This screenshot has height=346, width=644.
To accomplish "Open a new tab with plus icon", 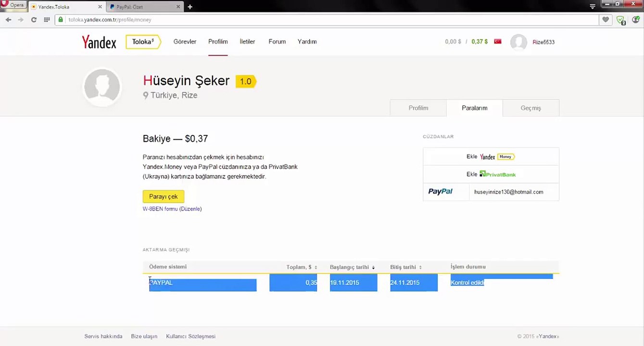I will coord(190,7).
